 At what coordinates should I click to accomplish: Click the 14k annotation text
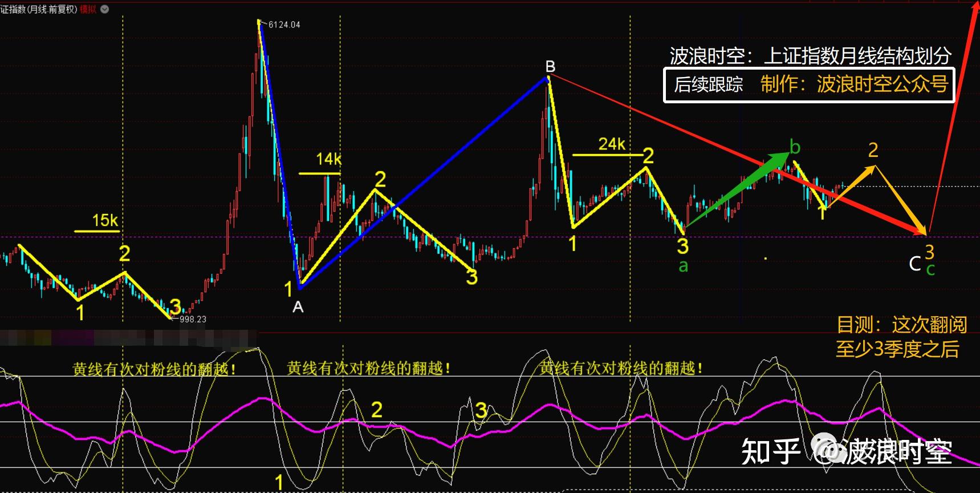click(x=329, y=159)
